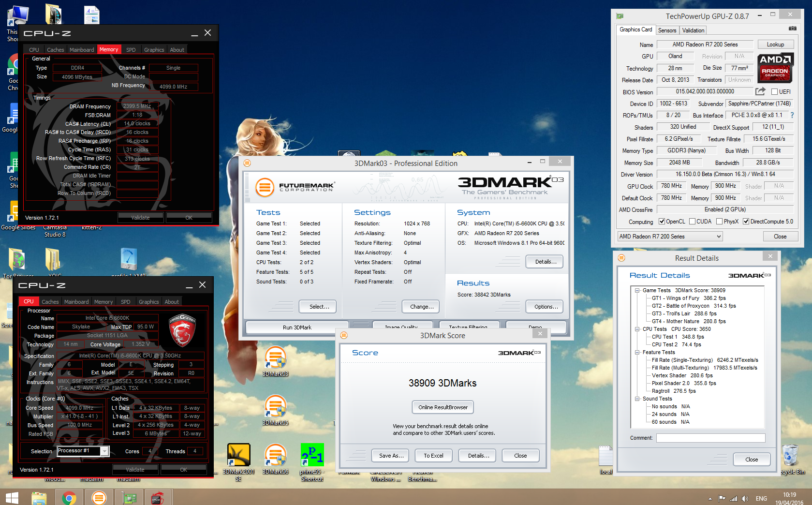
Task: Switch to the Validation tab in GPU-Z
Action: [x=693, y=30]
